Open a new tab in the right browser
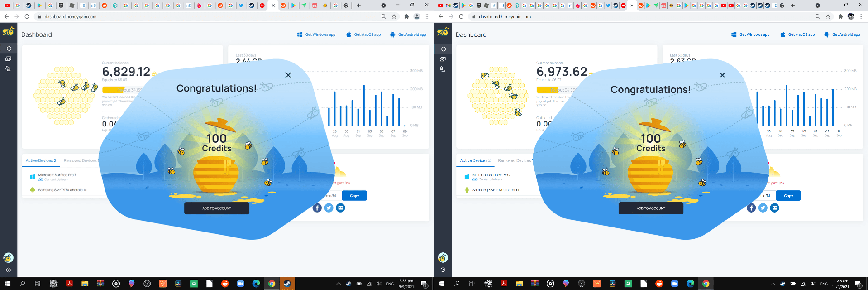868x290 pixels. click(x=793, y=5)
